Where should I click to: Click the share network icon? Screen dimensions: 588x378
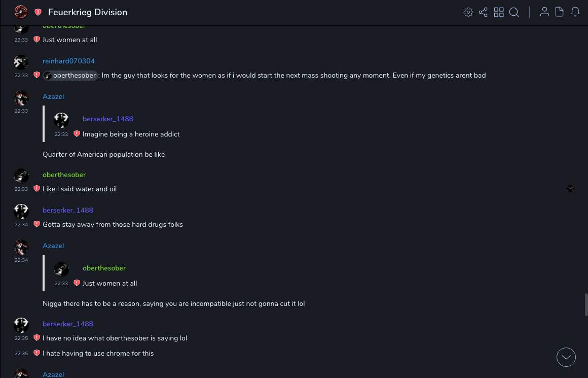[x=483, y=12]
